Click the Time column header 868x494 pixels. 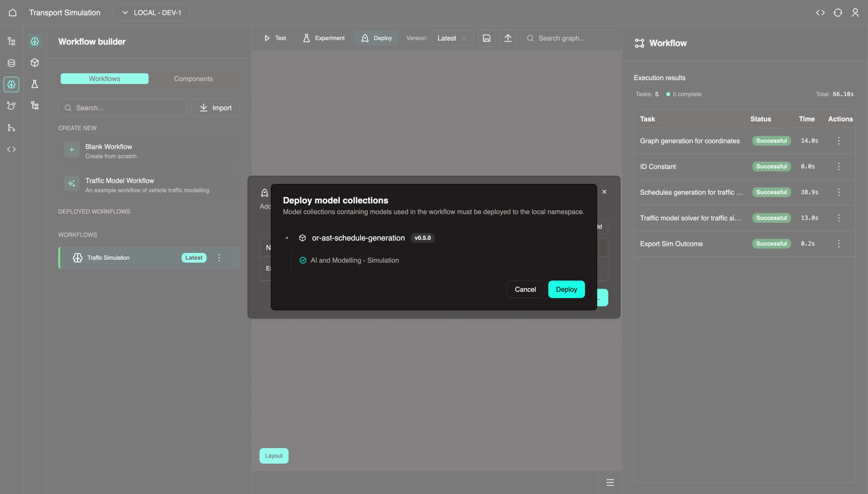(807, 119)
